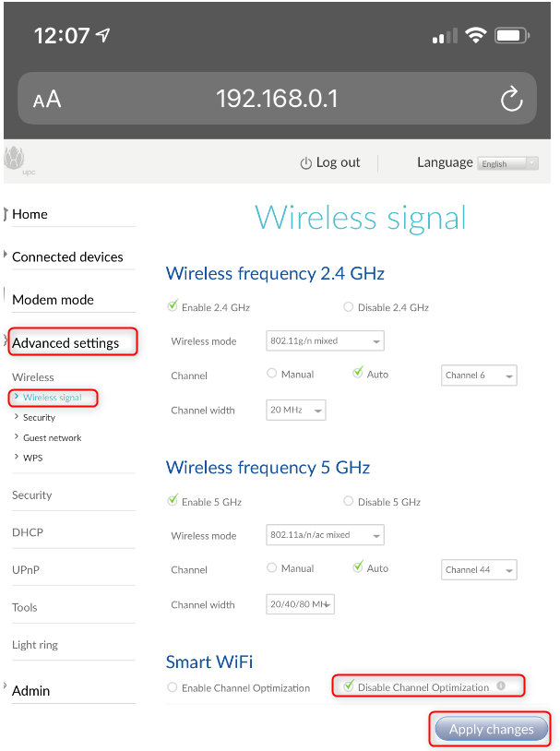The width and height of the screenshot is (560, 751).
Task: Open the Guest network submenu item
Action: coord(52,437)
